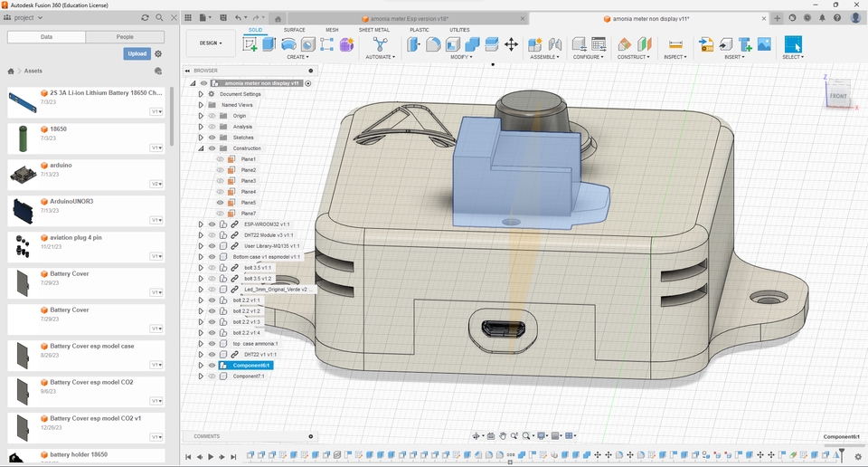Select the Create Sketch tool
This screenshot has height=467, width=868.
click(x=250, y=44)
